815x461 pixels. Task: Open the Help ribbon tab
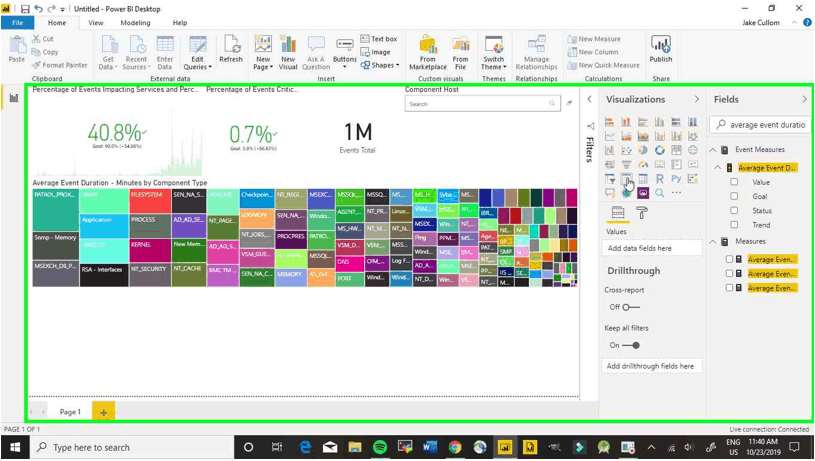coord(180,23)
